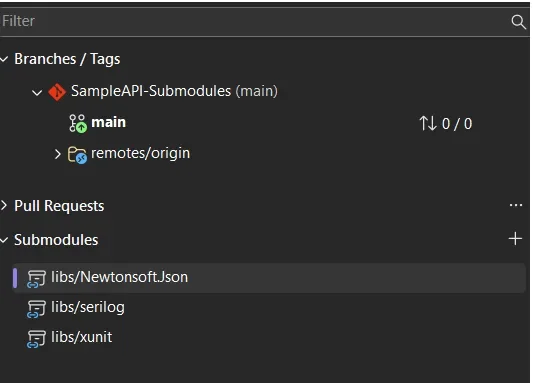Select the remotes/origin entry
533x383 pixels.
coord(140,153)
